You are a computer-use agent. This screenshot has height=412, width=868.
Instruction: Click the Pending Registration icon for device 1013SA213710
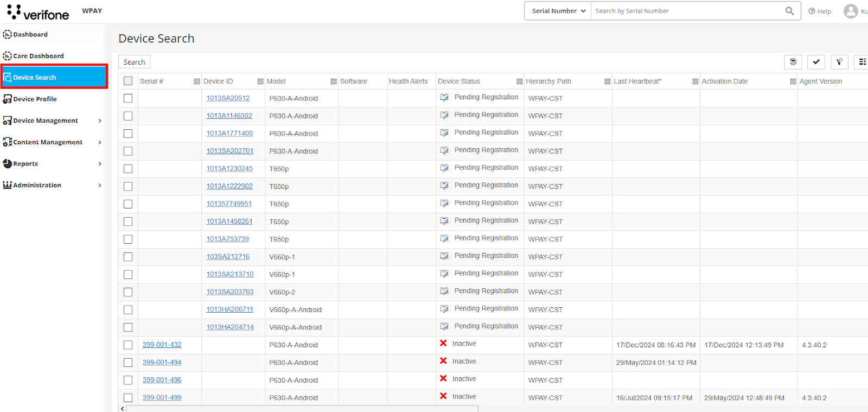point(444,274)
